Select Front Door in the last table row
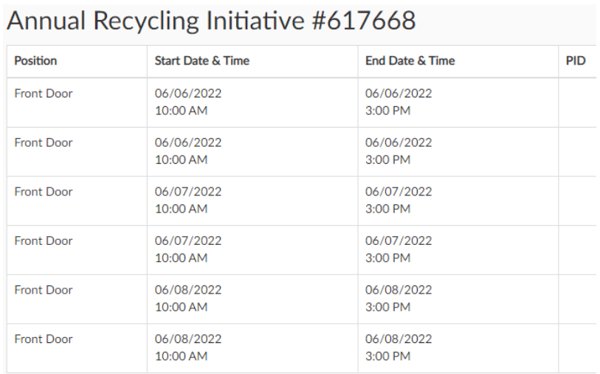This screenshot has width=600, height=374. (x=43, y=339)
